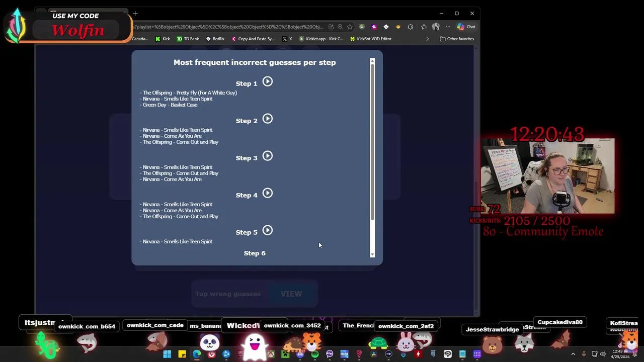
Task: Click the microphone tray icon
Action: click(x=584, y=354)
